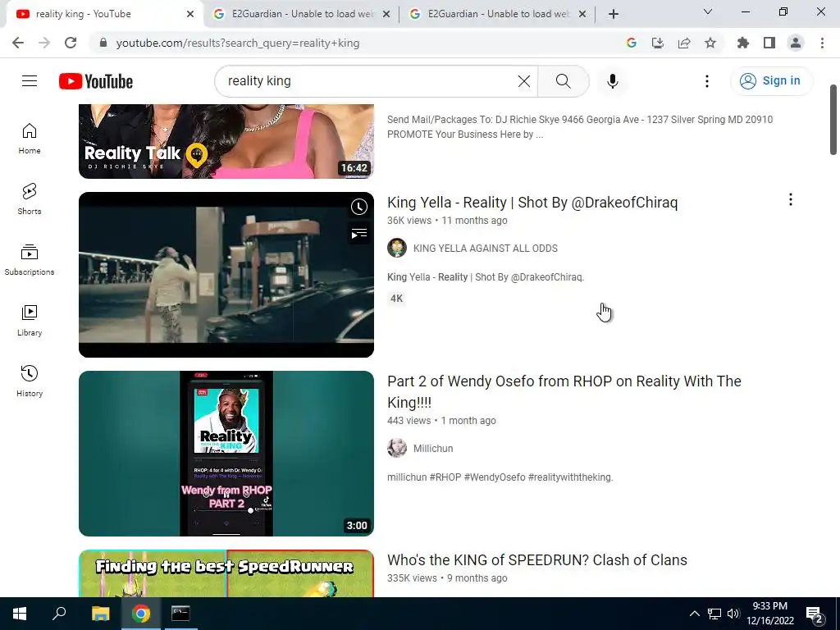Open History in the sidebar

30,381
